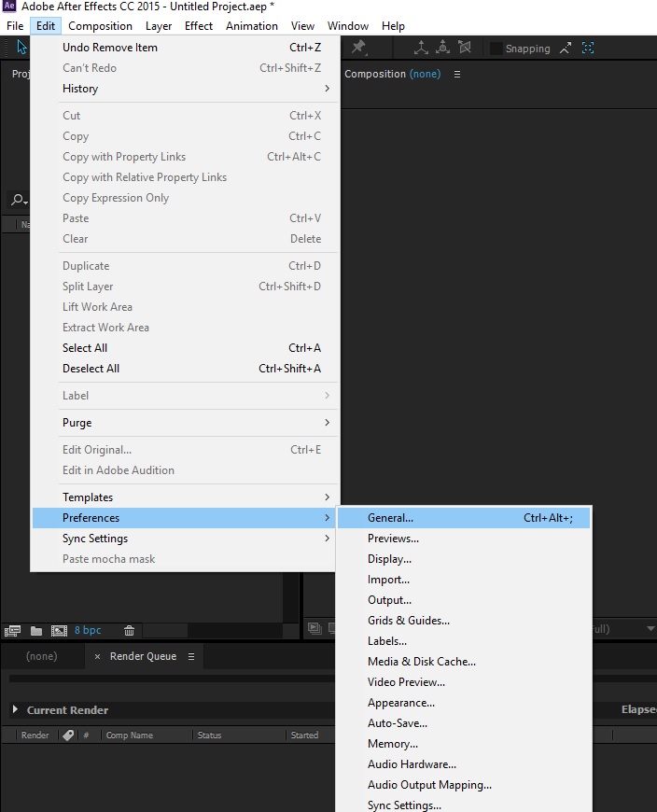Expand the Templates submenu
Viewport: 657px width, 812px height.
pos(185,497)
